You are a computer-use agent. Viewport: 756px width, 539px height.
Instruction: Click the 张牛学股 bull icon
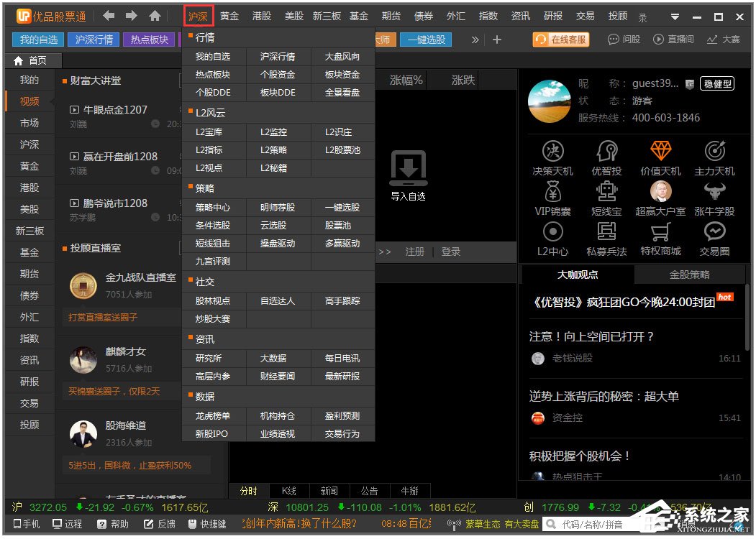(714, 192)
